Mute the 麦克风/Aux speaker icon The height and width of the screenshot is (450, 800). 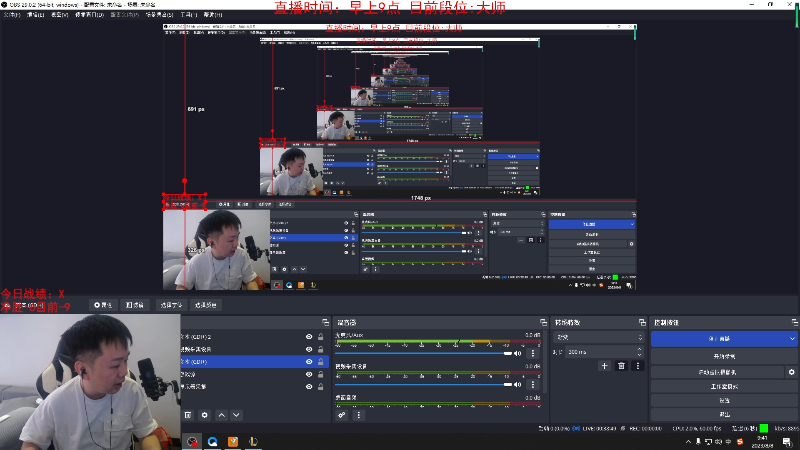(x=518, y=353)
